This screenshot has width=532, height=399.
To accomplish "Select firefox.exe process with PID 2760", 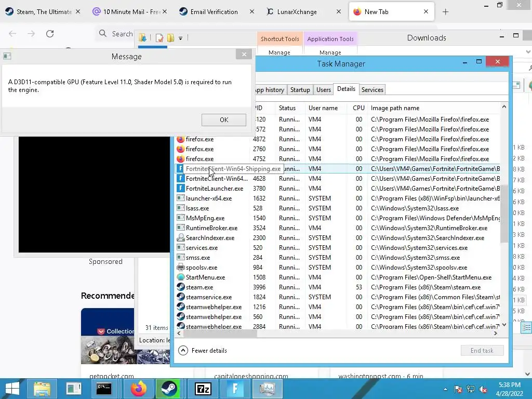I will 338,149.
